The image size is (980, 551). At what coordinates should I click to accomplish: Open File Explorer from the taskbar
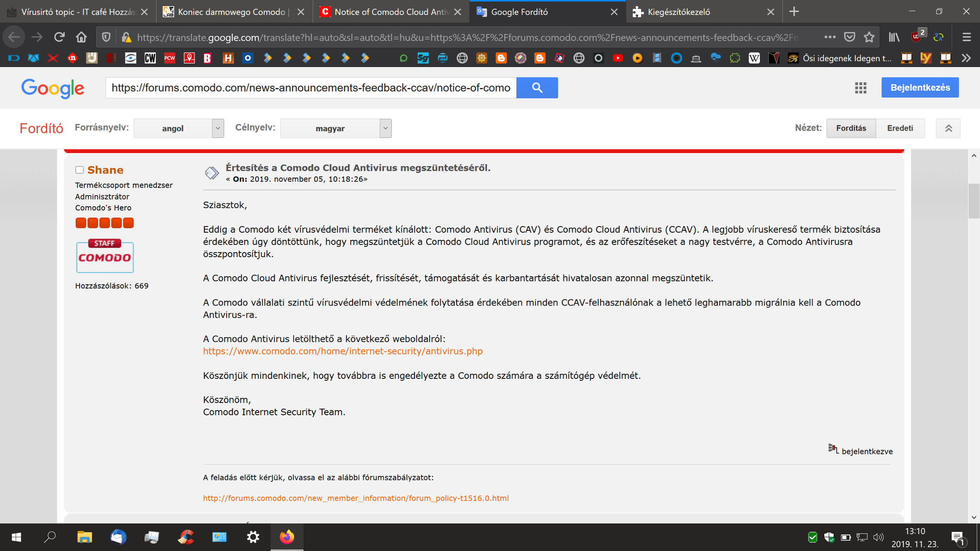pos(84,537)
